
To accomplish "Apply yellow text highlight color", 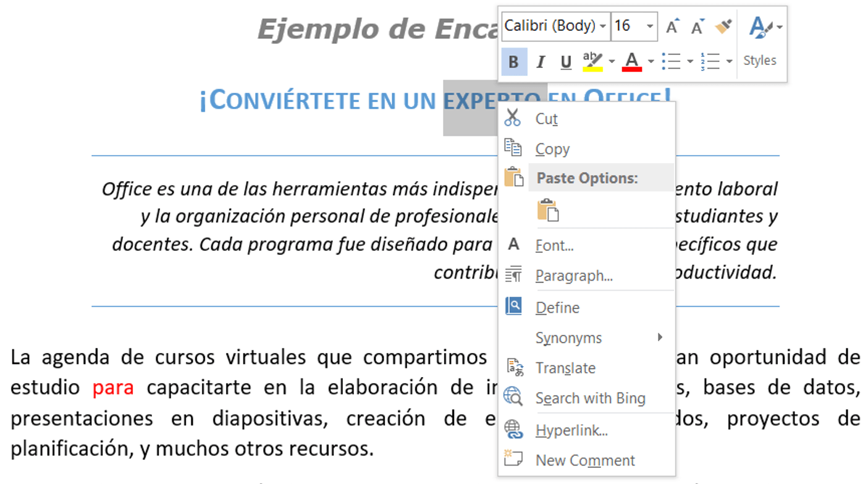I will click(592, 61).
